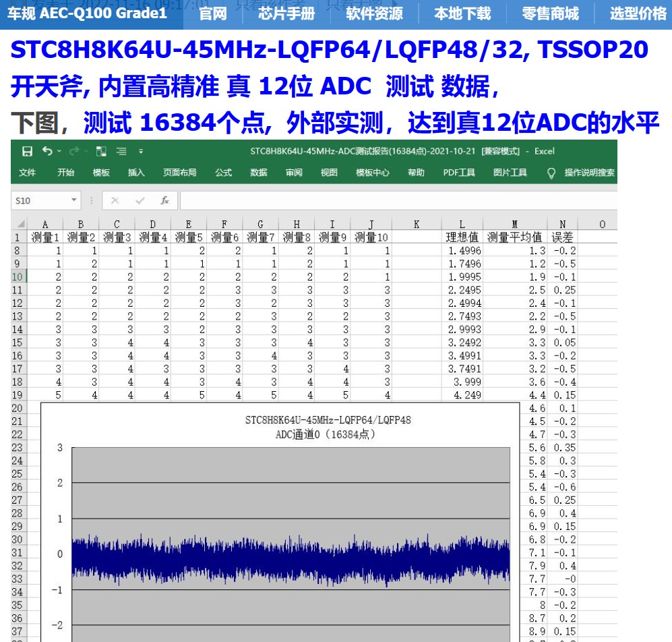
Task: Open the 页面布局 ribbon tab
Action: 179,173
